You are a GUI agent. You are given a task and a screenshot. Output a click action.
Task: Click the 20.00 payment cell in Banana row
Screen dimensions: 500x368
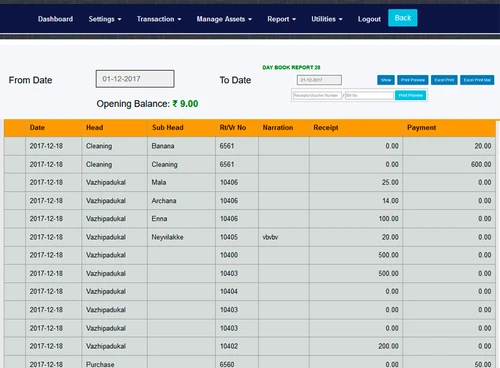(449, 146)
